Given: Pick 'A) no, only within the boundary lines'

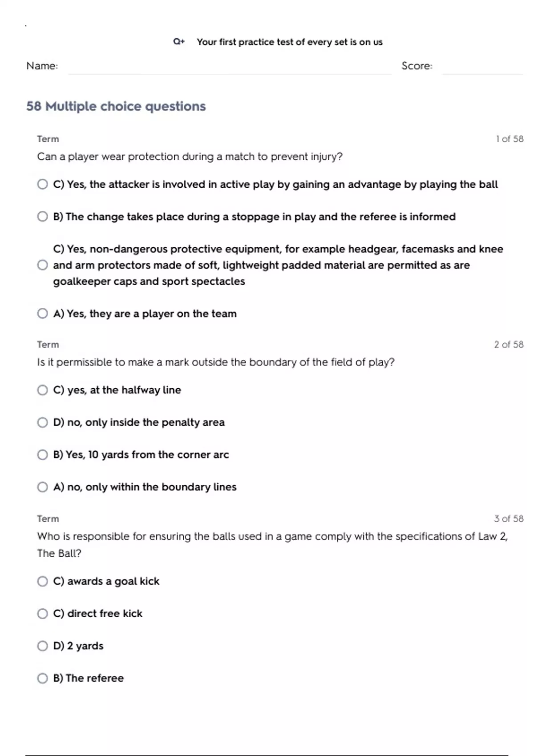Looking at the screenshot, I should 42,487.
